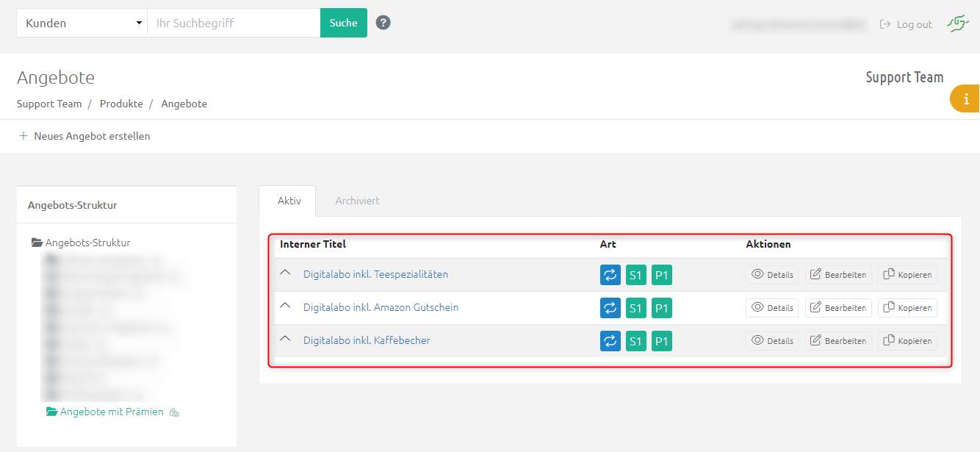This screenshot has width=980, height=452.
Task: Click the Support Team label at top right
Action: pyautogui.click(x=904, y=77)
